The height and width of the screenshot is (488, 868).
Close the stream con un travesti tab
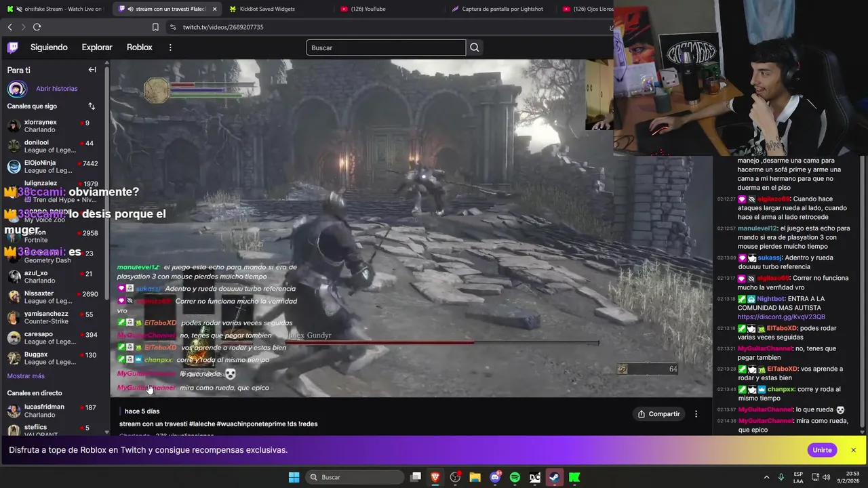[x=215, y=9]
